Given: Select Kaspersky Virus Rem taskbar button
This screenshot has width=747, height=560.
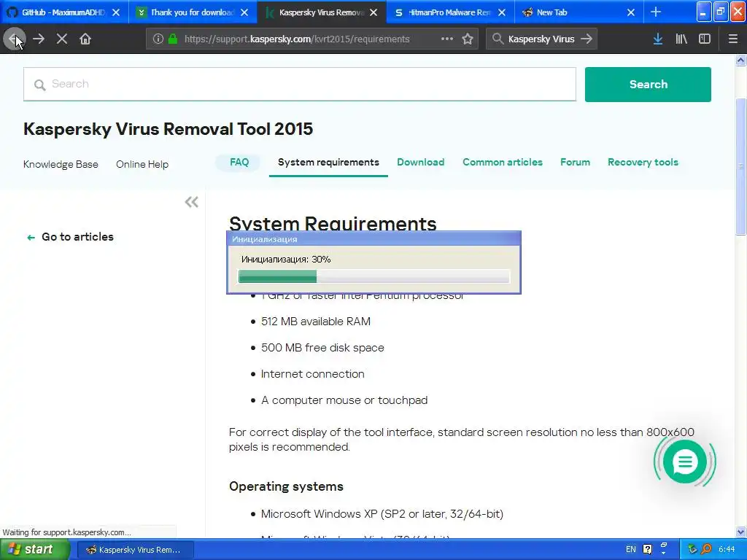Looking at the screenshot, I should point(135,550).
